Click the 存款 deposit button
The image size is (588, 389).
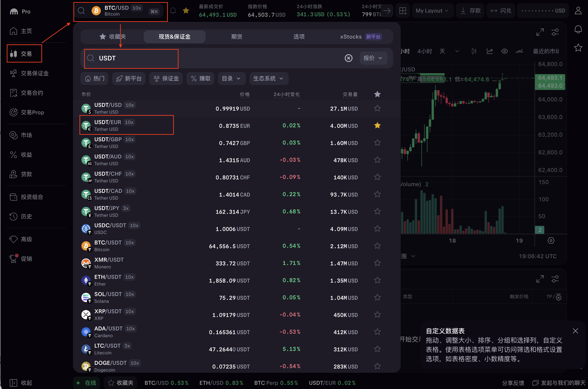tap(470, 11)
